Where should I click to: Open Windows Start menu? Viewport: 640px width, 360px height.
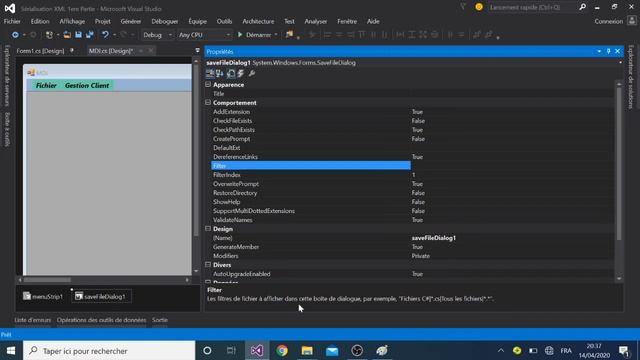point(11,351)
